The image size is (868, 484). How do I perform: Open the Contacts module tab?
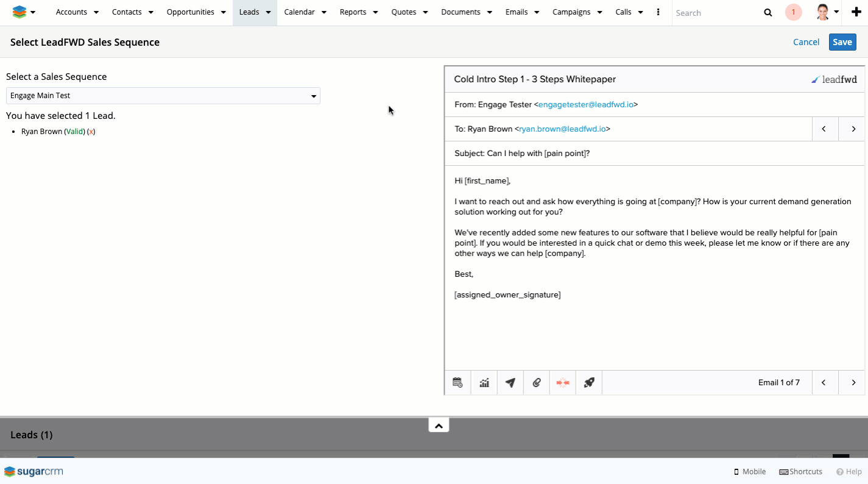[127, 12]
